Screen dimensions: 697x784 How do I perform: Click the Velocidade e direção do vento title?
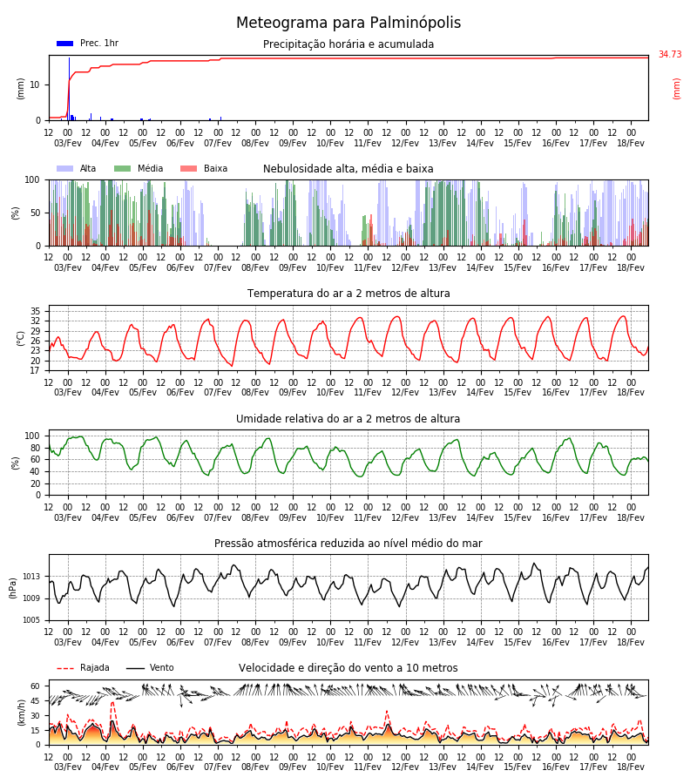(x=348, y=668)
